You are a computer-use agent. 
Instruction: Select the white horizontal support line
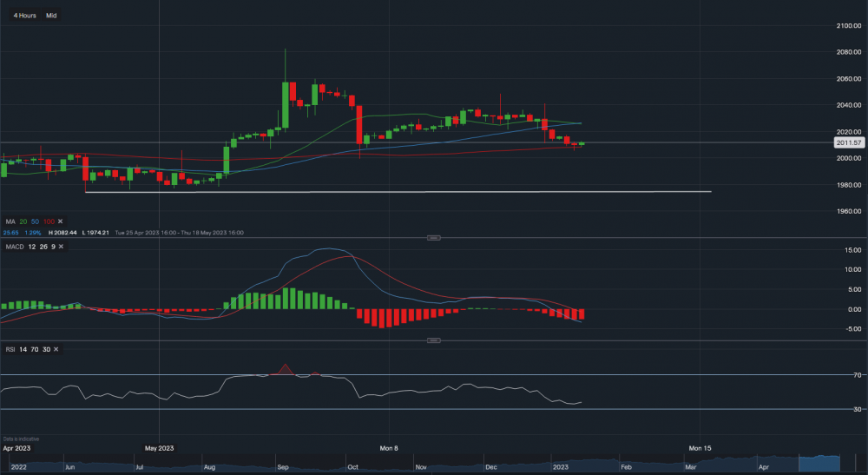coord(434,191)
